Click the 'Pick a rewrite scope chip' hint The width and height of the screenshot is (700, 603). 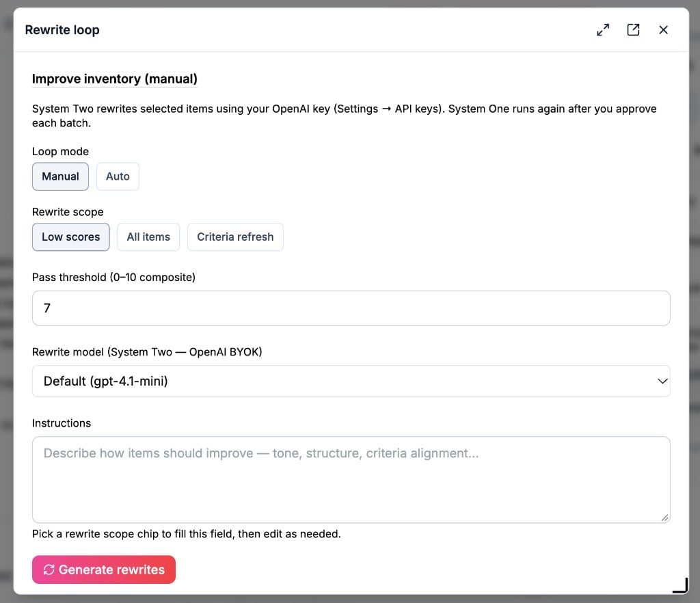pyautogui.click(x=186, y=534)
